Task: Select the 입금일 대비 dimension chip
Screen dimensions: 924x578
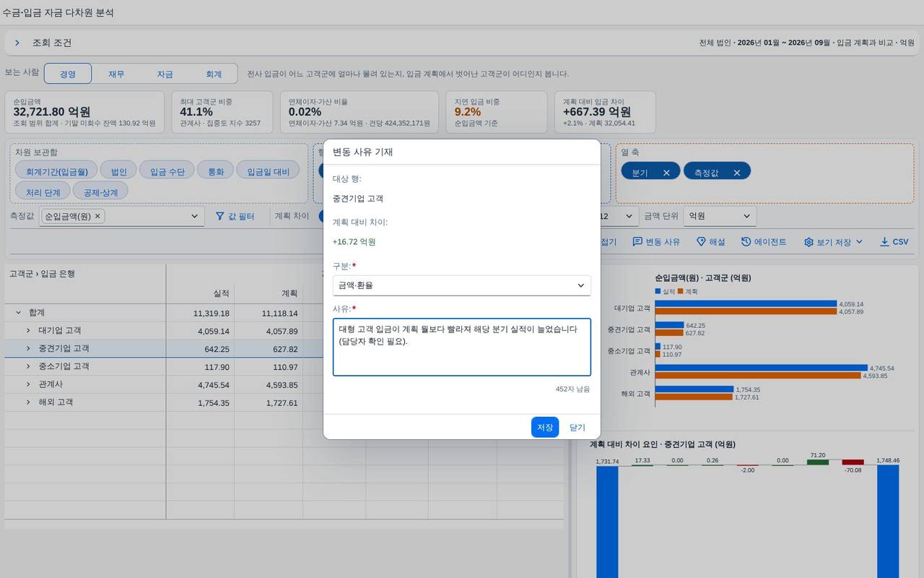Action: pos(268,171)
